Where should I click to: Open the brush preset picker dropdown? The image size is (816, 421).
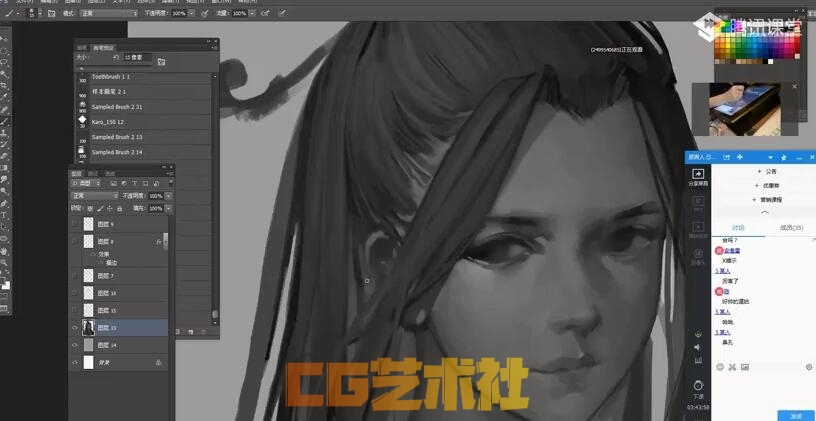coord(40,13)
